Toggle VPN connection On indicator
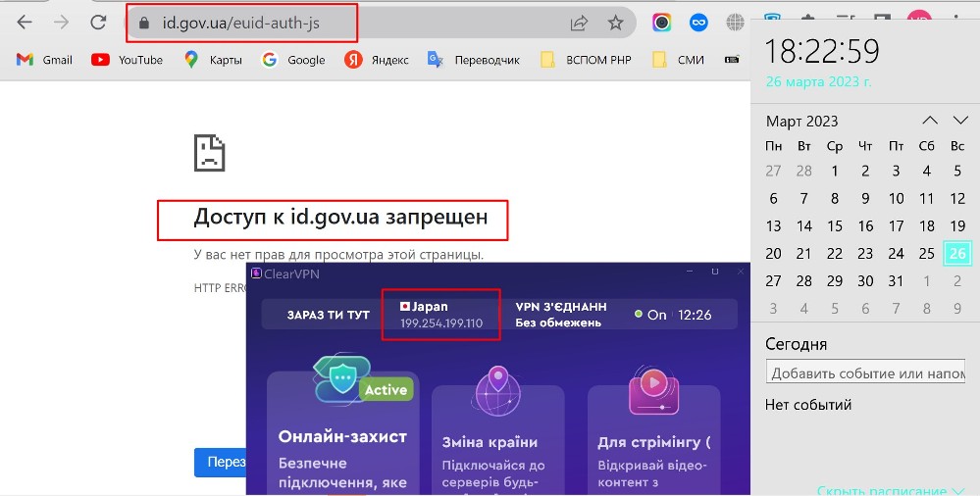980x496 pixels. (650, 315)
